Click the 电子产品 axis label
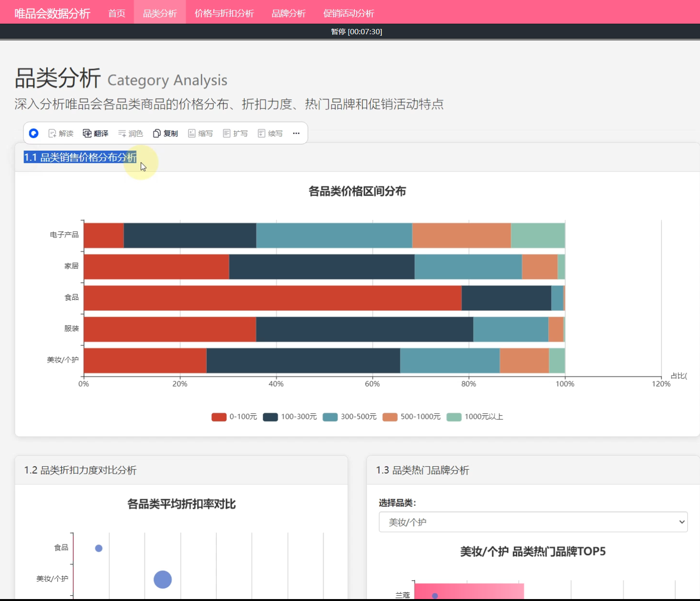 point(64,235)
